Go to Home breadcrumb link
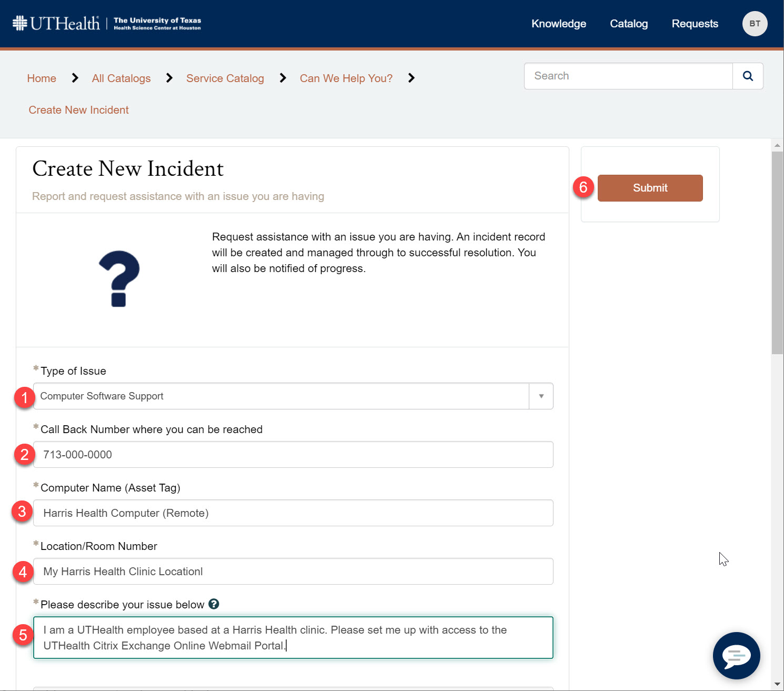This screenshot has width=784, height=691. [x=42, y=78]
